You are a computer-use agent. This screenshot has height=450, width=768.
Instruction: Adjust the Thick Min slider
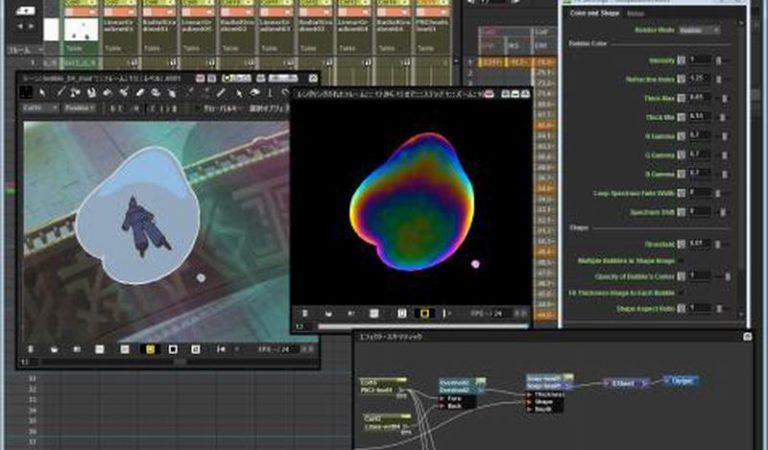pyautogui.click(x=722, y=117)
